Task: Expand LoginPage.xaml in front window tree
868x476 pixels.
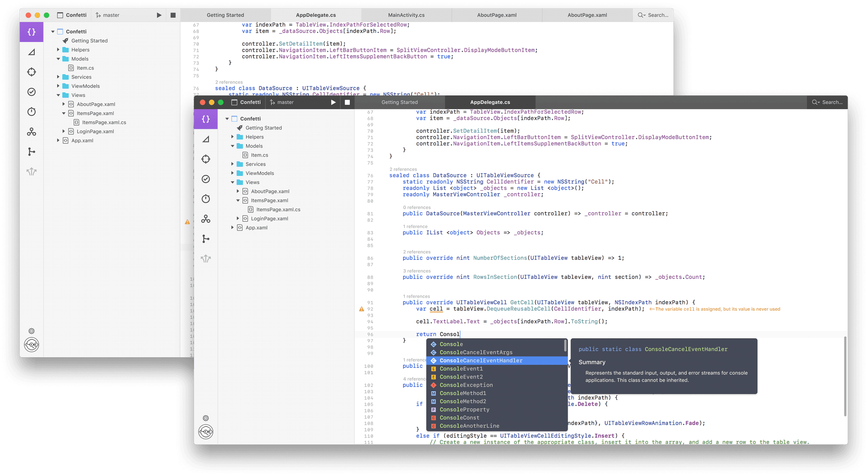Action: 238,218
